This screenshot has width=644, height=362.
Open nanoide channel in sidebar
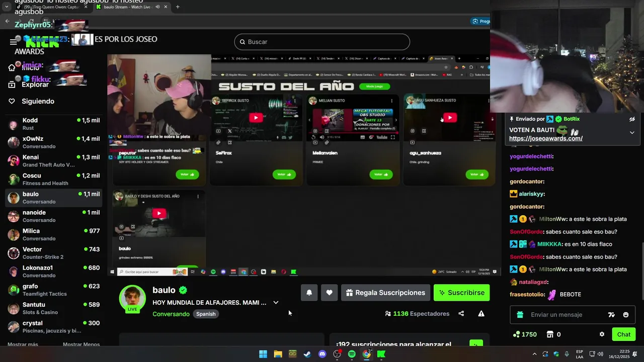pos(54,216)
